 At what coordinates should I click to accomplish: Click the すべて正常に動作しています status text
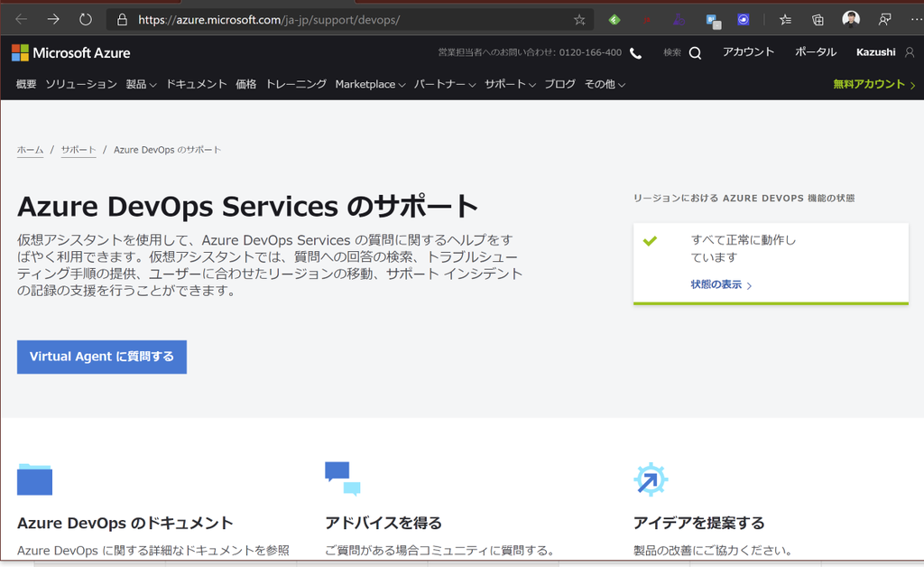tap(744, 248)
